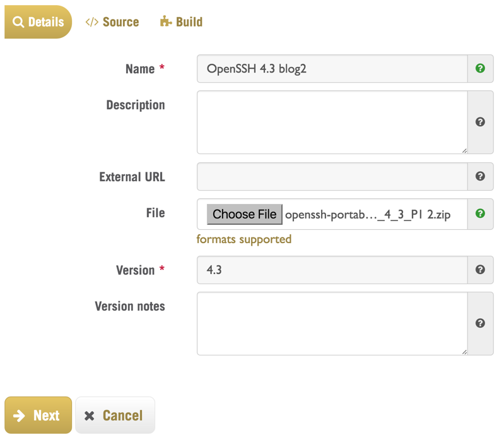Screen dimensions: 504x437
Task: Click the Choose File button
Action: pos(245,214)
